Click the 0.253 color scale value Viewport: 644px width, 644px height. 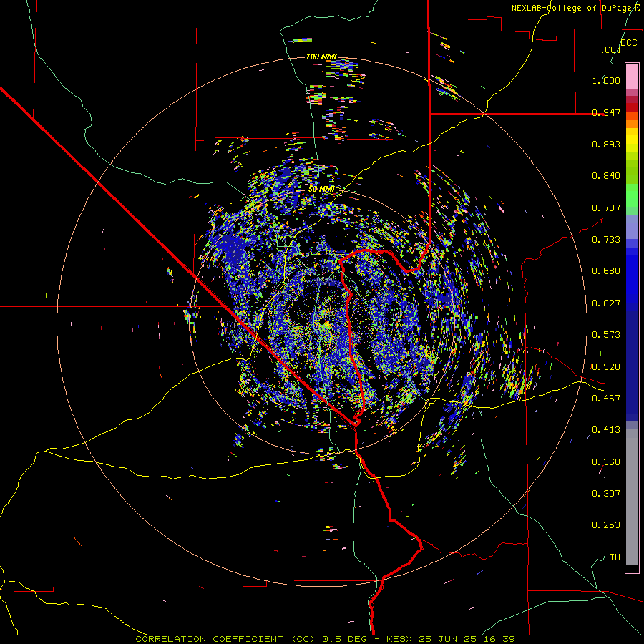[x=606, y=525]
